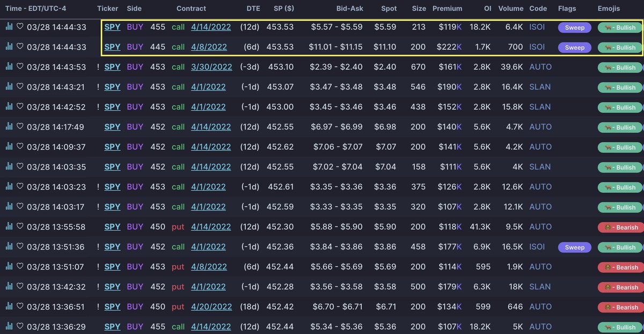
Task: Click heart icon on 13:36:51 row
Action: (x=20, y=307)
